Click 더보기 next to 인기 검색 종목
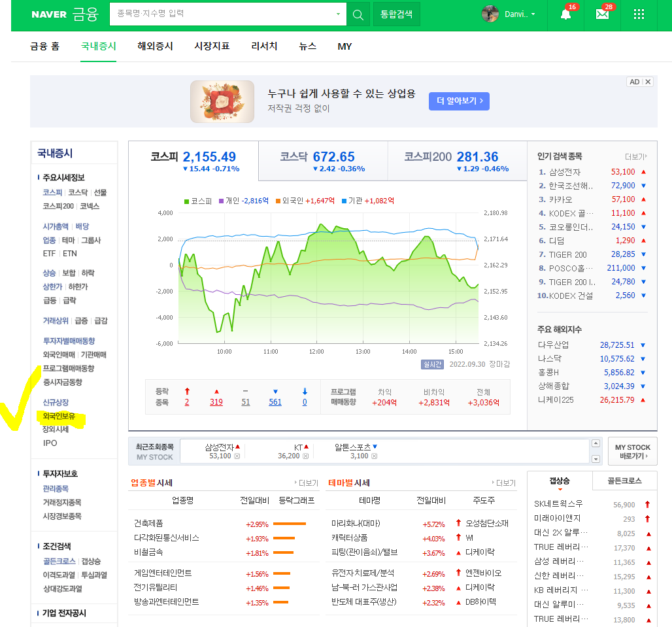672x627 pixels. [x=635, y=157]
